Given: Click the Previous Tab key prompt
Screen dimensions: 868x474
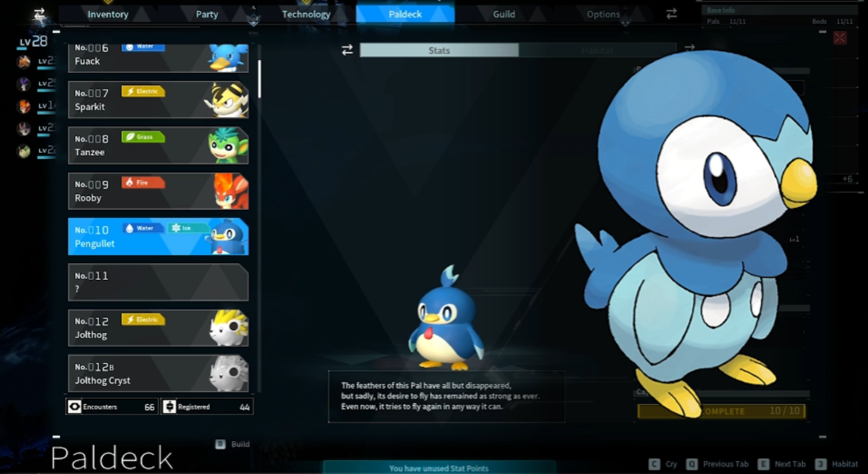Looking at the screenshot, I should click(x=718, y=464).
